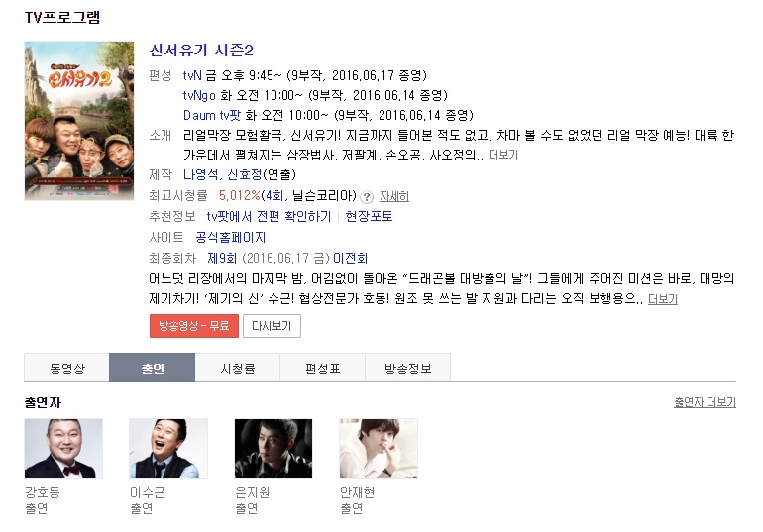Viewport: 763px width, 532px height.
Task: Open the 공식홈페이지 site link
Action: click(231, 238)
